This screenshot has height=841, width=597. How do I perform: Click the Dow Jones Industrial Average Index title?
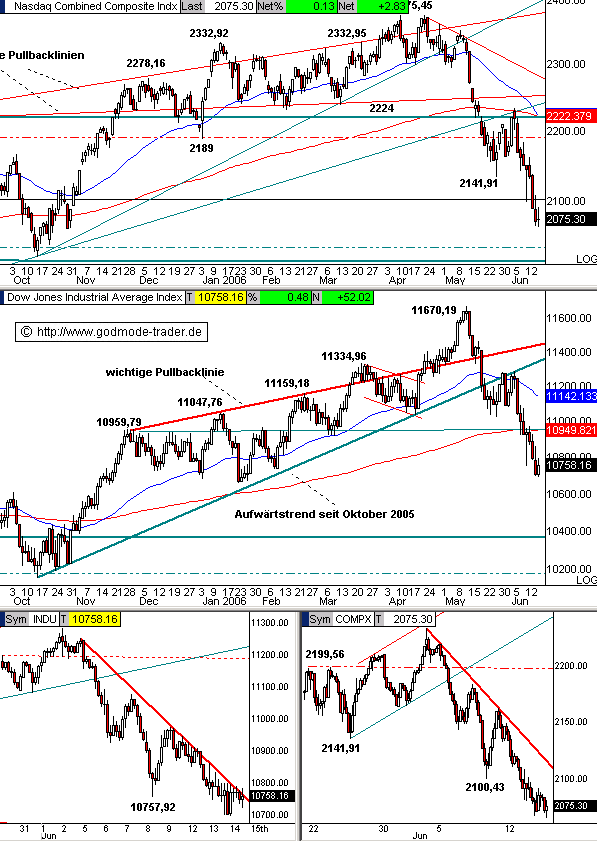point(94,297)
